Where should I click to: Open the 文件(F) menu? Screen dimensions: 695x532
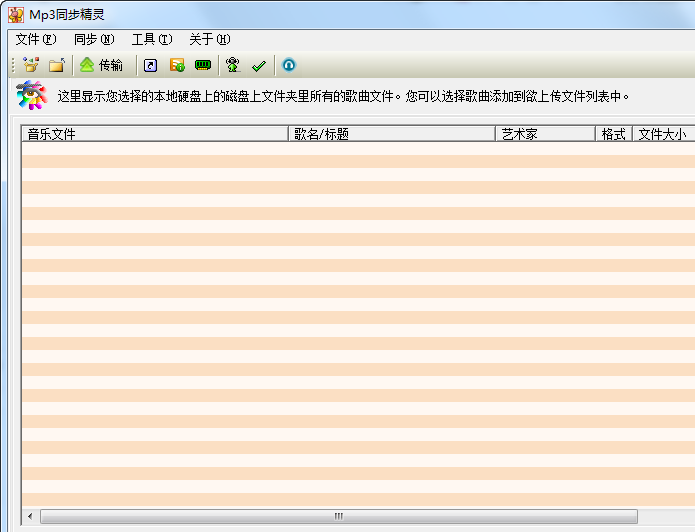(36, 39)
